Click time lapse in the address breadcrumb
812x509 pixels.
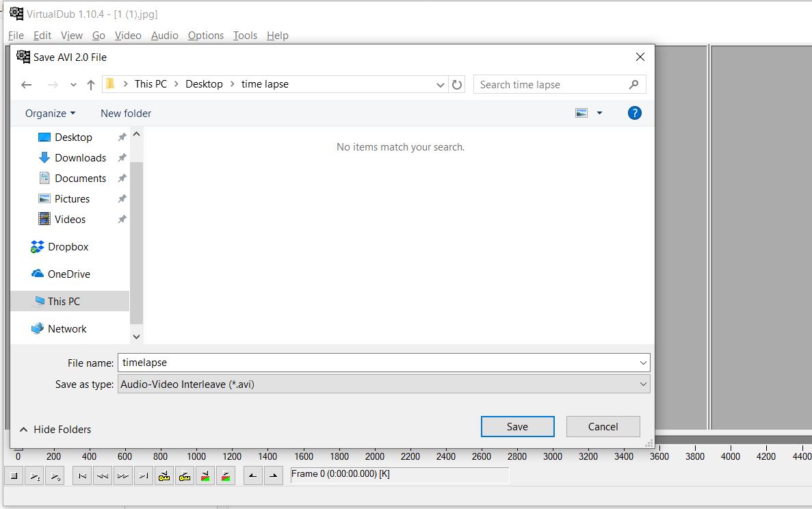[x=265, y=84]
